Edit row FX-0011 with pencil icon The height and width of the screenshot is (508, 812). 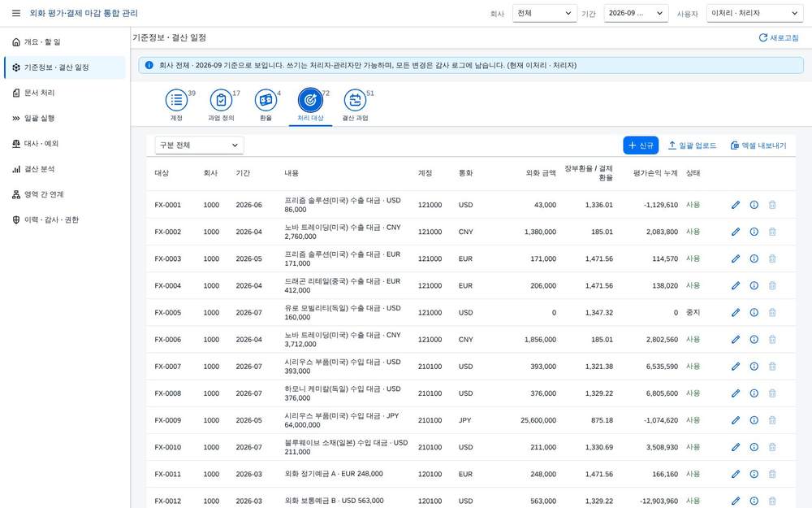(736, 475)
